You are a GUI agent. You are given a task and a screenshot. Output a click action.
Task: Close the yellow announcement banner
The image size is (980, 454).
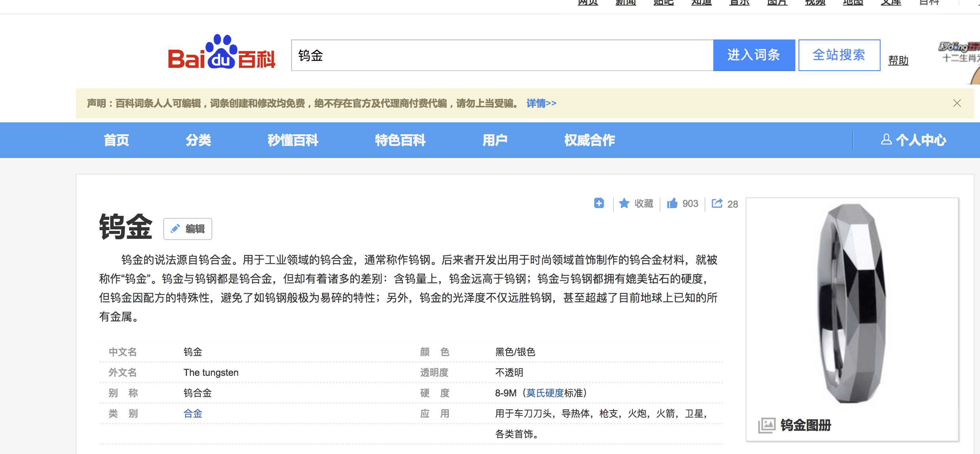point(957,103)
